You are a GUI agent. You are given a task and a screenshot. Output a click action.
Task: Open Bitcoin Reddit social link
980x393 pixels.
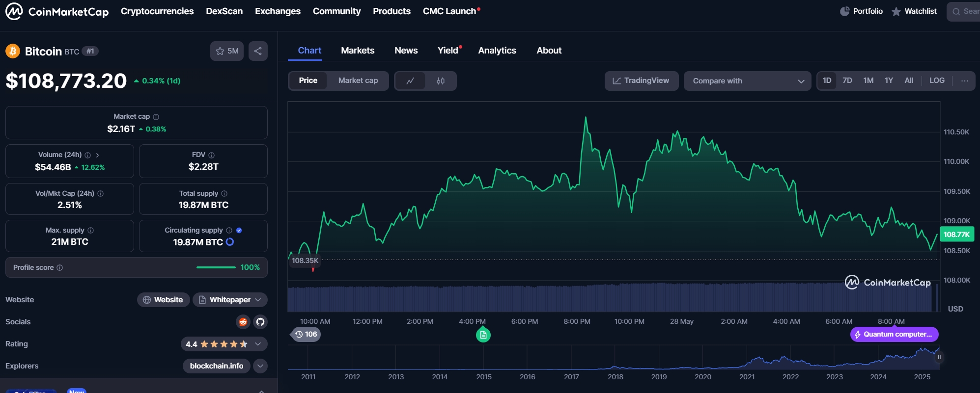[x=243, y=322]
